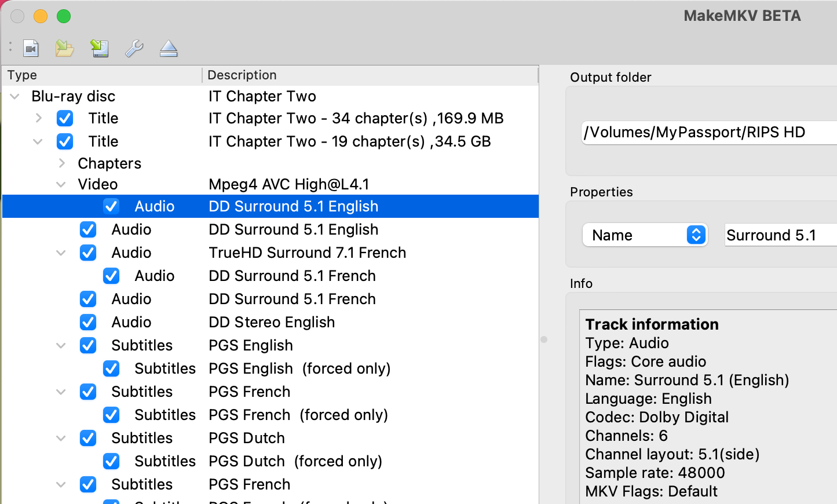837x504 pixels.
Task: Eject the disc with eject icon
Action: (169, 48)
